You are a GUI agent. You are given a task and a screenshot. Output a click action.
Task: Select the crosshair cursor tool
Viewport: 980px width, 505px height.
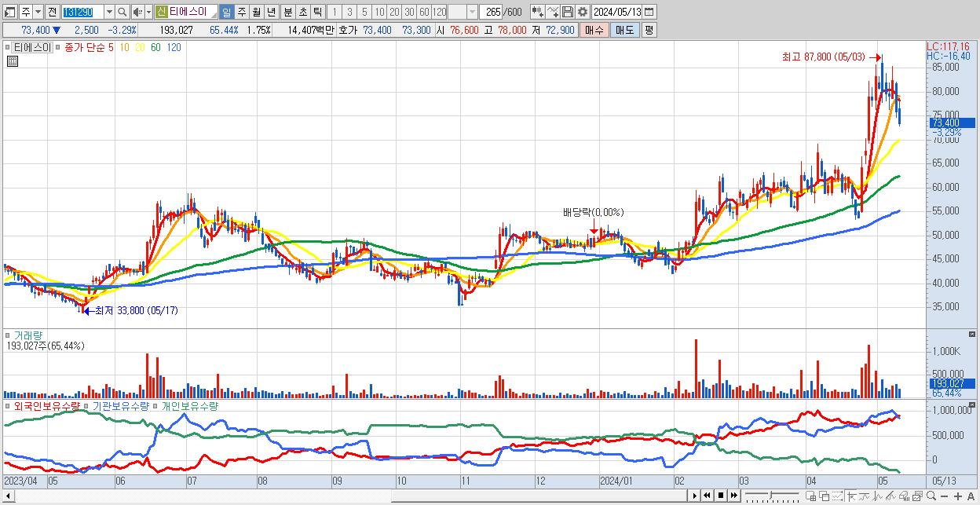pyautogui.click(x=851, y=496)
